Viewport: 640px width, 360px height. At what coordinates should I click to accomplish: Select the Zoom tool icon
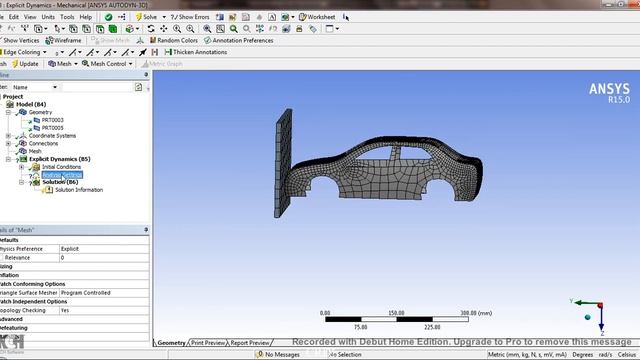177,29
